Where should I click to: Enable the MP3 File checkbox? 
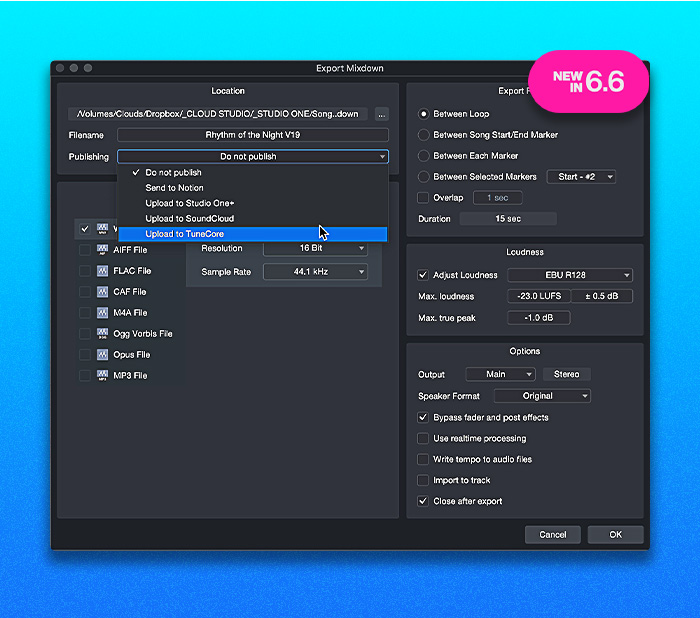pos(84,376)
